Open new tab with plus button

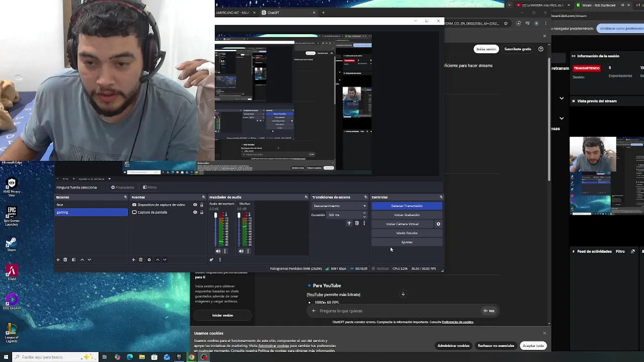[x=323, y=13]
